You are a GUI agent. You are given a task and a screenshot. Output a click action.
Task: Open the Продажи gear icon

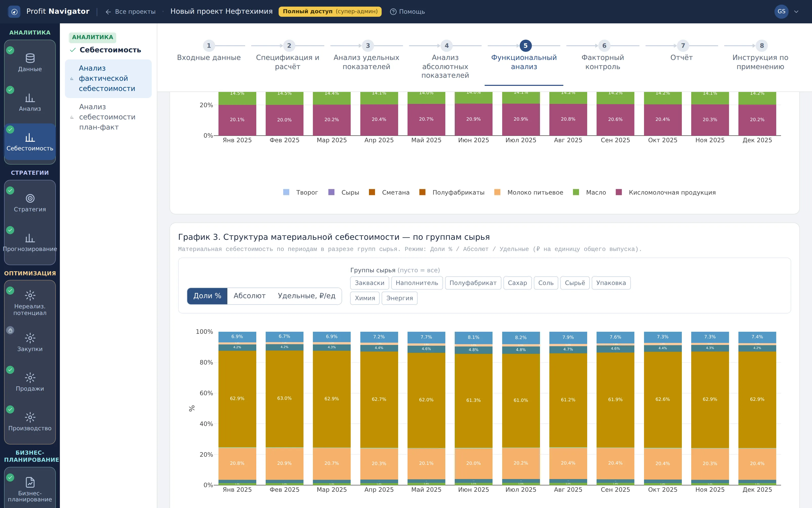(30, 378)
